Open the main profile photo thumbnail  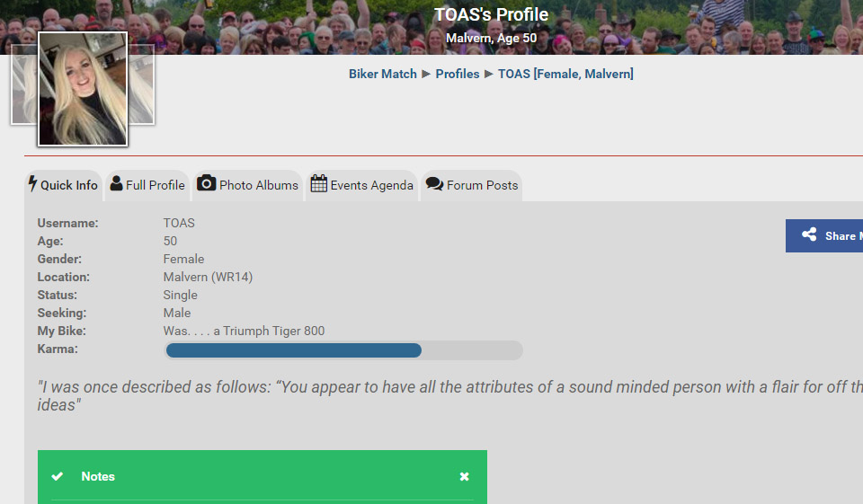point(83,89)
